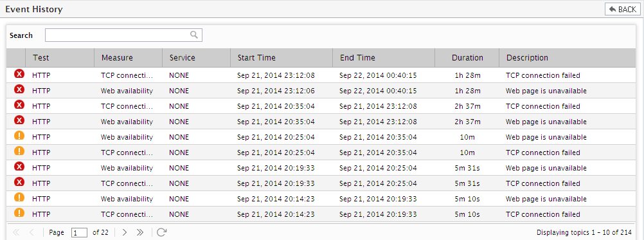This screenshot has width=644, height=240.
Task: Jump to last page arrow
Action: pyautogui.click(x=140, y=233)
